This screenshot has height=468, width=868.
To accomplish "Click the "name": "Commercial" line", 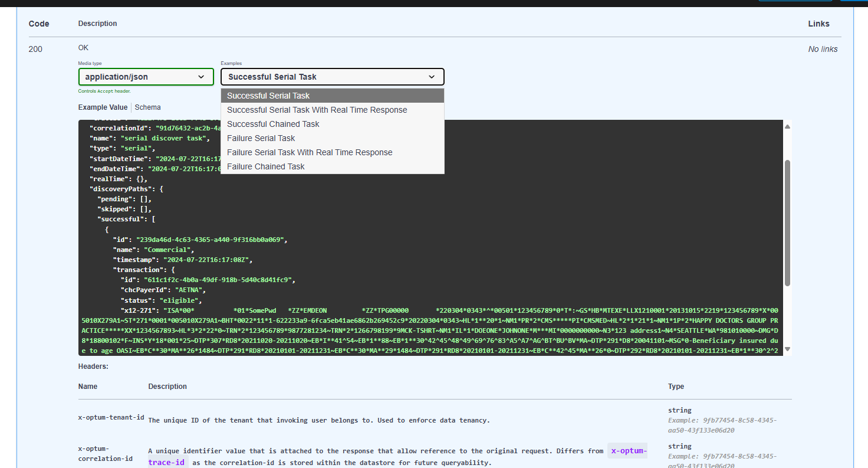I will tap(153, 250).
